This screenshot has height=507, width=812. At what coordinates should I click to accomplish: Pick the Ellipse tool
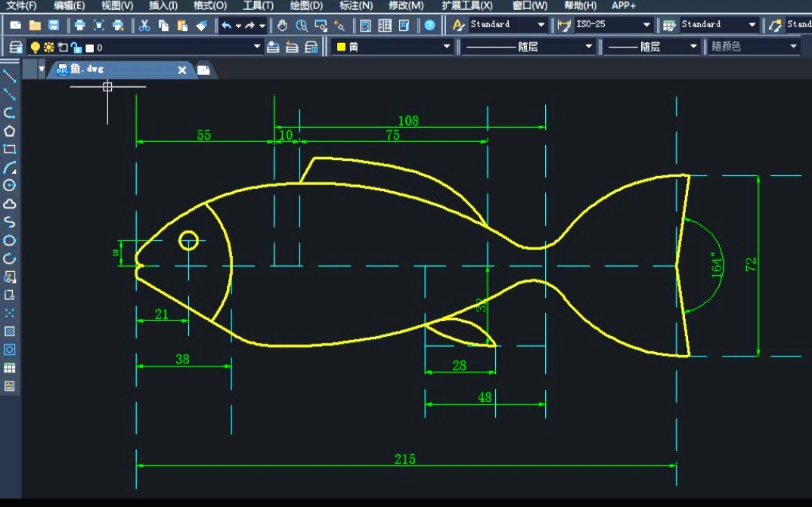coord(9,240)
